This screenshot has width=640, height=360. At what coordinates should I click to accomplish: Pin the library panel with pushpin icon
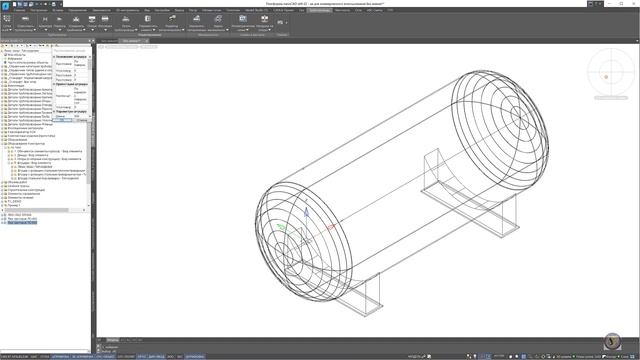[x=89, y=41]
